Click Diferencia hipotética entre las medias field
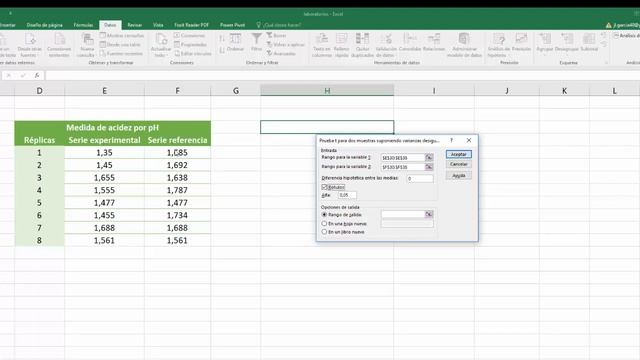The width and height of the screenshot is (640, 360). coord(420,178)
